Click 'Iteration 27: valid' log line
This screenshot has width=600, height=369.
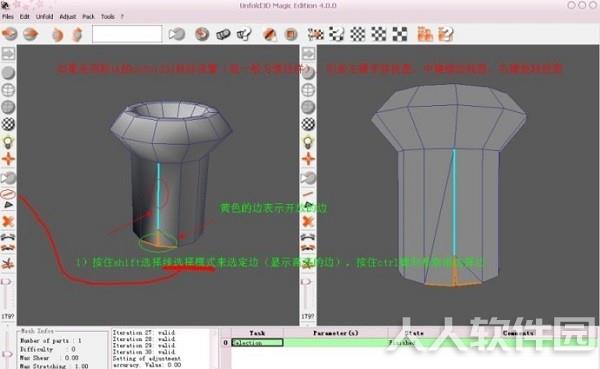coord(144,333)
